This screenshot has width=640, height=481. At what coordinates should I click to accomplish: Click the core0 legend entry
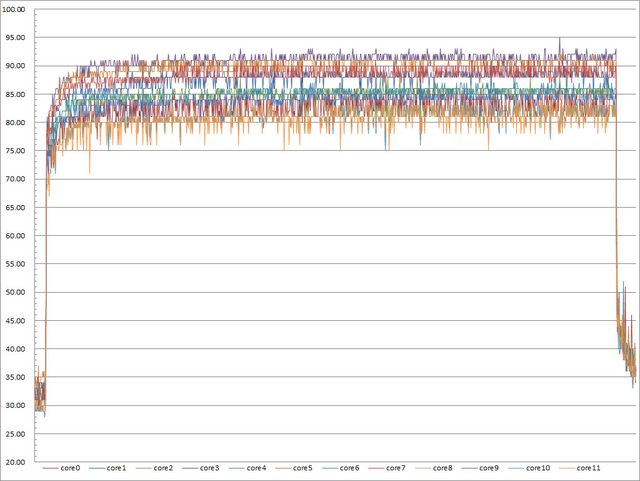coord(70,468)
